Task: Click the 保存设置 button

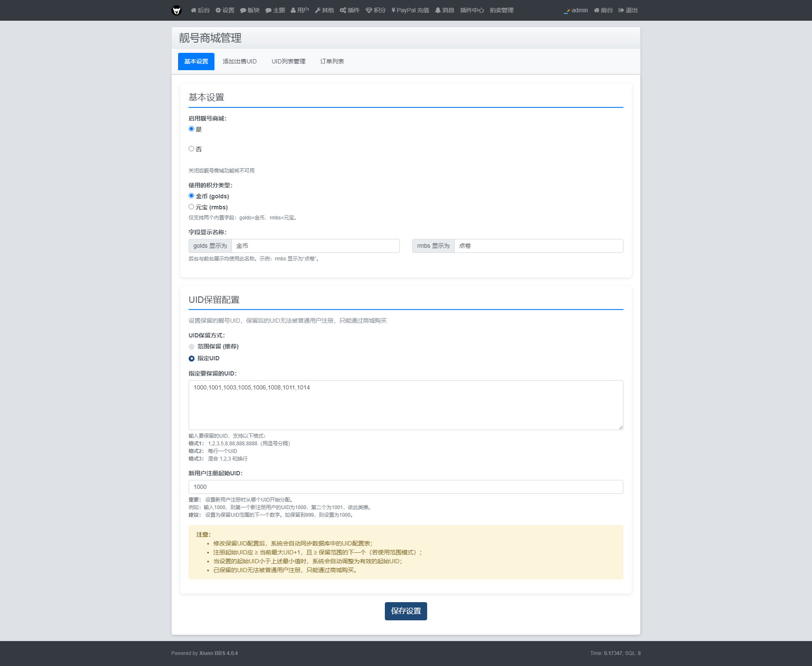Action: pyautogui.click(x=406, y=611)
